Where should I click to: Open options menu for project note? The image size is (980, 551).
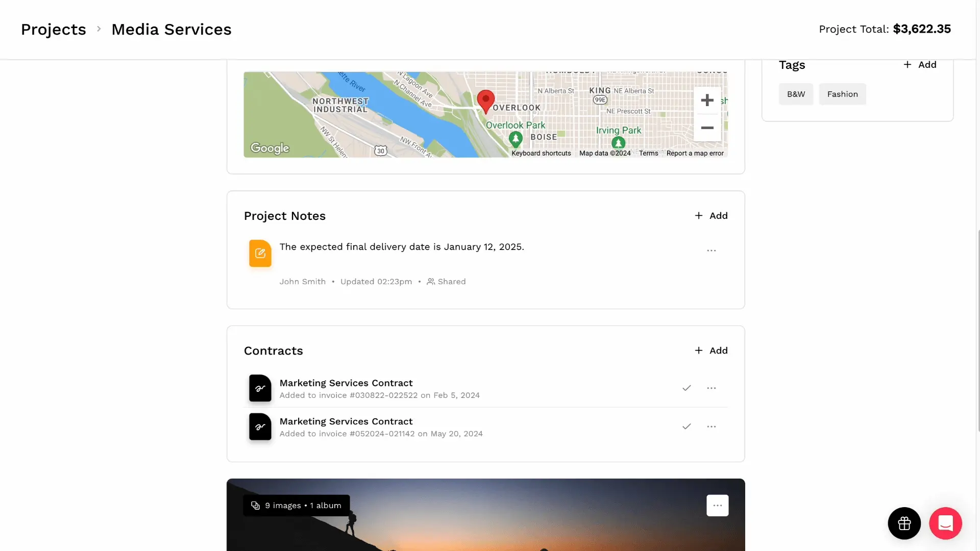(711, 251)
